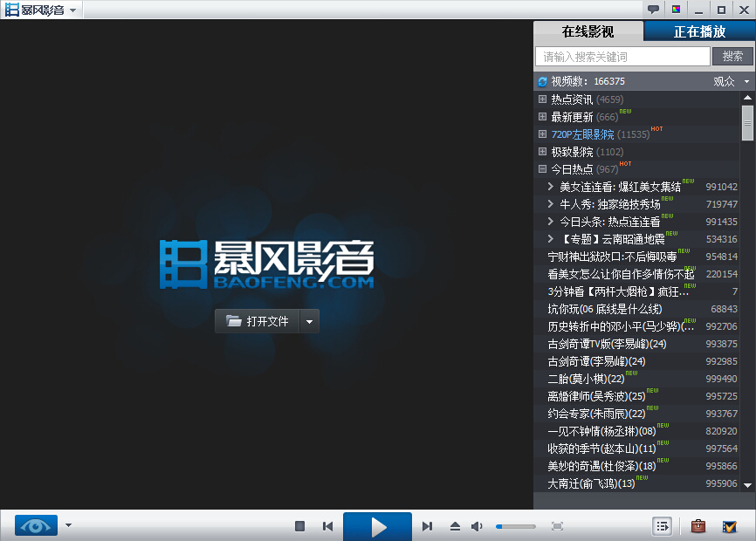The width and height of the screenshot is (756, 541).
Task: Set volume on the volume slider
Action: [x=515, y=526]
